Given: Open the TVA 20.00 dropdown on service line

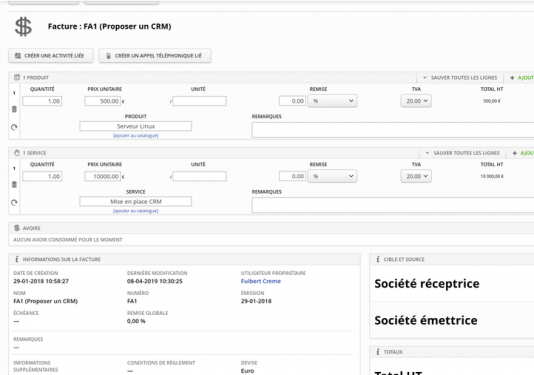Looking at the screenshot, I should [x=416, y=176].
